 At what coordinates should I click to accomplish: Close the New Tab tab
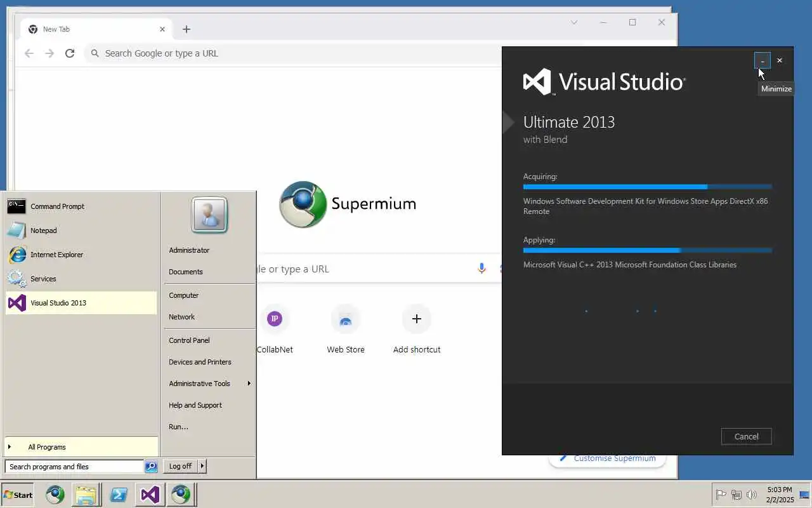[x=162, y=29]
